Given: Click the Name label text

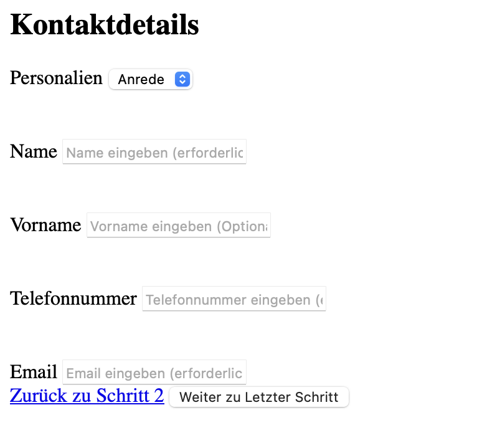Looking at the screenshot, I should pyautogui.click(x=34, y=151).
